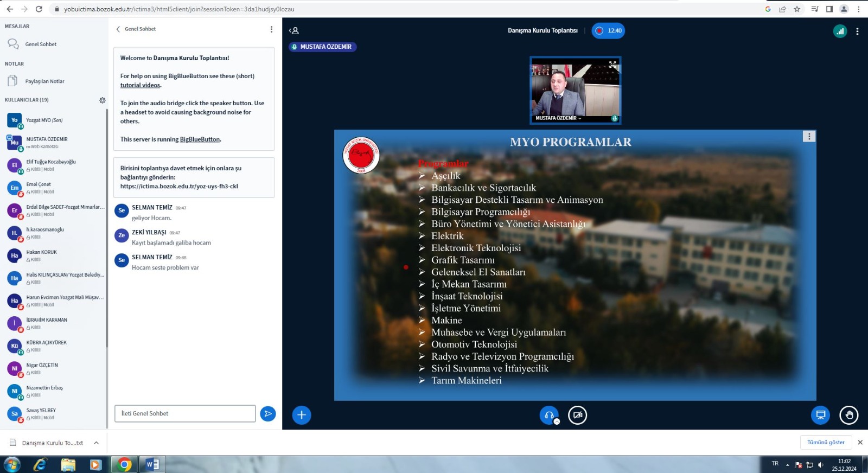Open connection status signal icon
The width and height of the screenshot is (868, 473).
[840, 31]
